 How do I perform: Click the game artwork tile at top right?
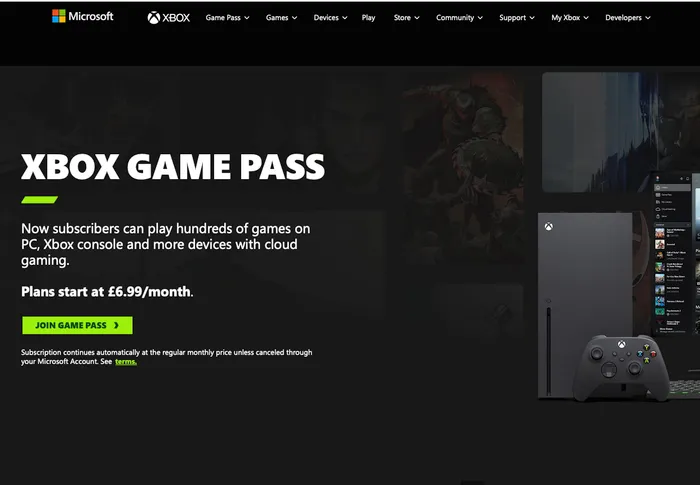tap(621, 132)
